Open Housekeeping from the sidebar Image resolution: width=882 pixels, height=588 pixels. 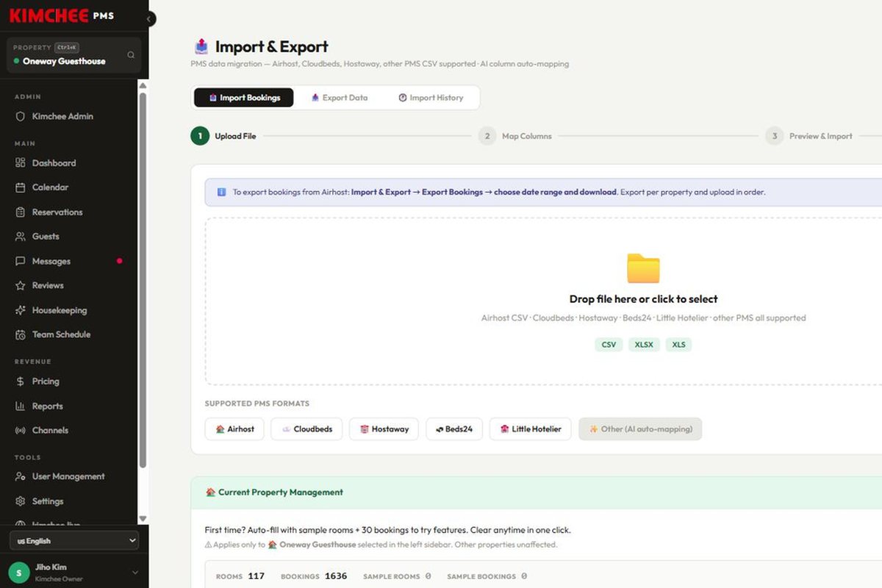[x=70, y=310]
